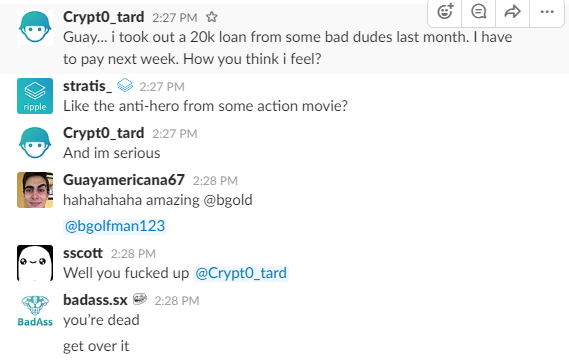Open the BadAss logo avatar

click(x=35, y=311)
